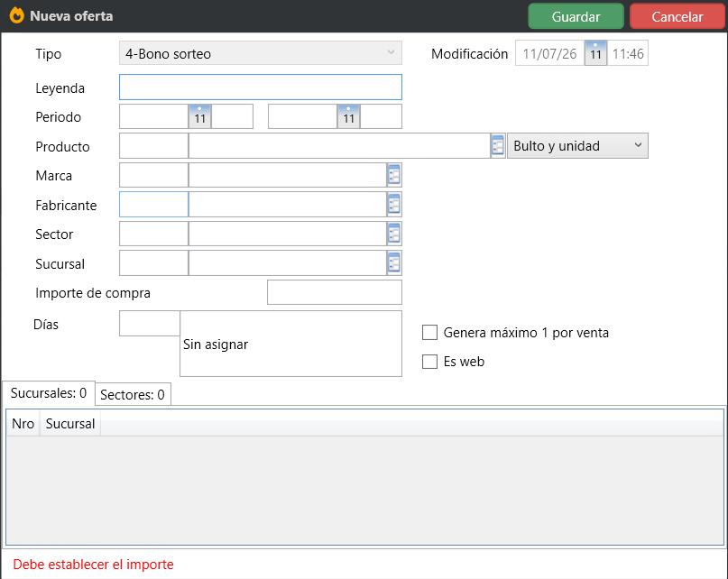Open calendar for Periodo start date
The width and height of the screenshot is (728, 579).
tap(200, 116)
